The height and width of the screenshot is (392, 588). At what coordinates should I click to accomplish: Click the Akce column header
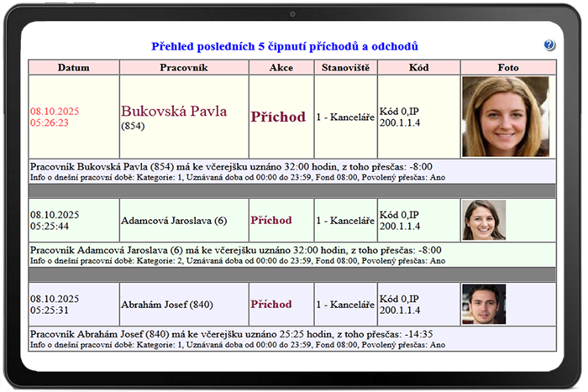[x=281, y=67]
